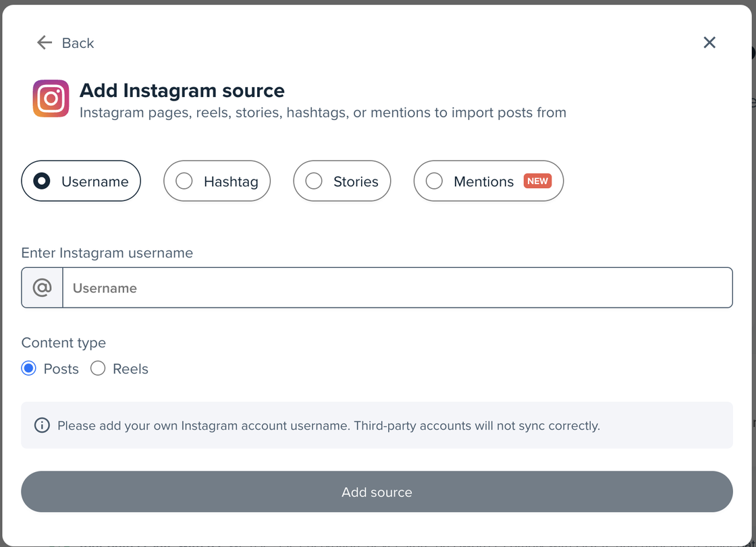
Task: Select the Mentions source option
Action: [x=489, y=181]
